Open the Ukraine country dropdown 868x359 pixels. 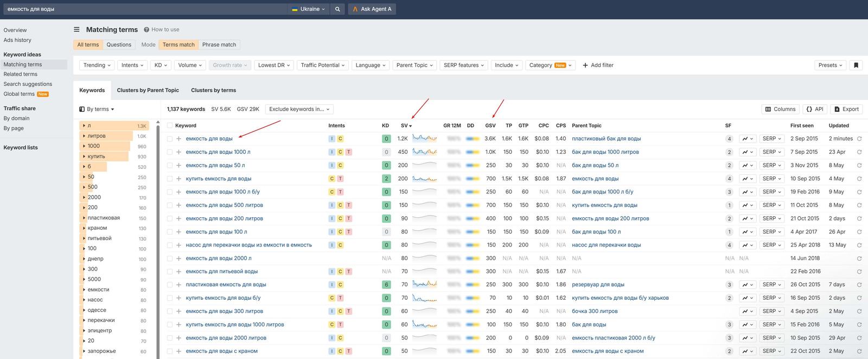308,9
